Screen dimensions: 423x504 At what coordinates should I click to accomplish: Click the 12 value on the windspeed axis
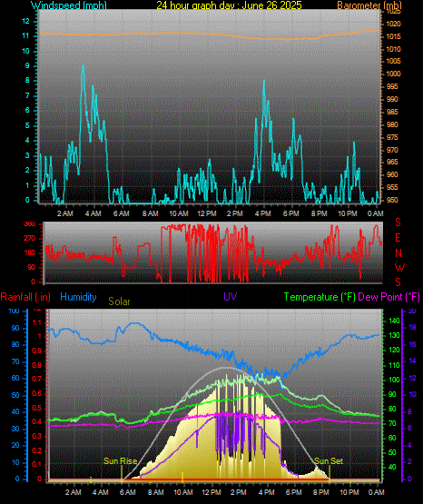[25, 21]
